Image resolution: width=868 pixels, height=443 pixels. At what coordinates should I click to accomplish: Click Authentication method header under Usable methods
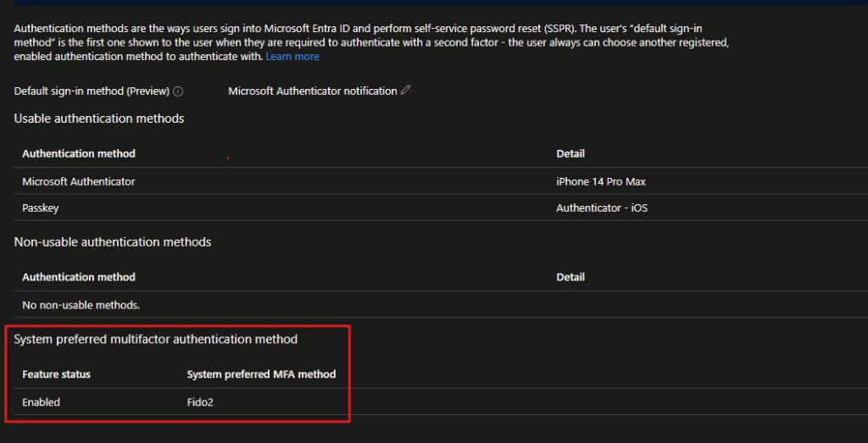click(x=79, y=153)
